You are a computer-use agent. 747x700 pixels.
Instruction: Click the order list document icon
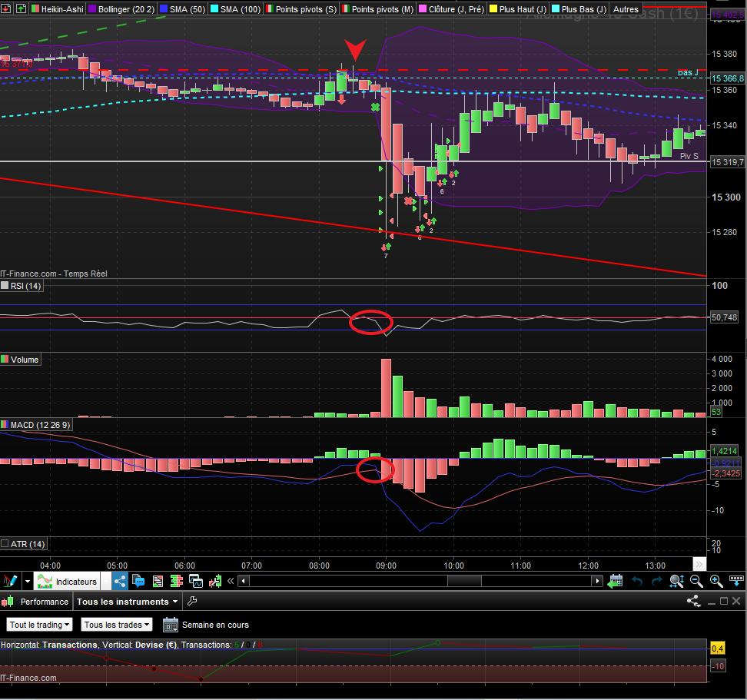pos(158,581)
